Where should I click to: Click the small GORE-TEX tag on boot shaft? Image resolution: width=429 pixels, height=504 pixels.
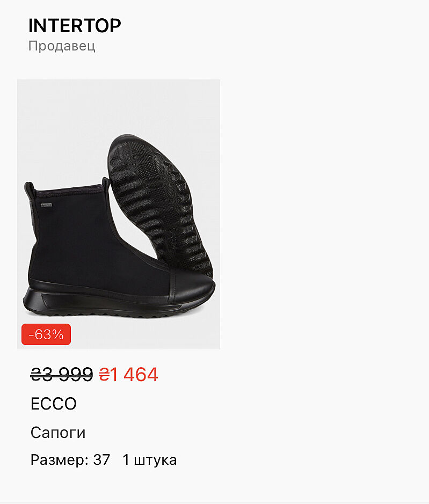coord(46,204)
